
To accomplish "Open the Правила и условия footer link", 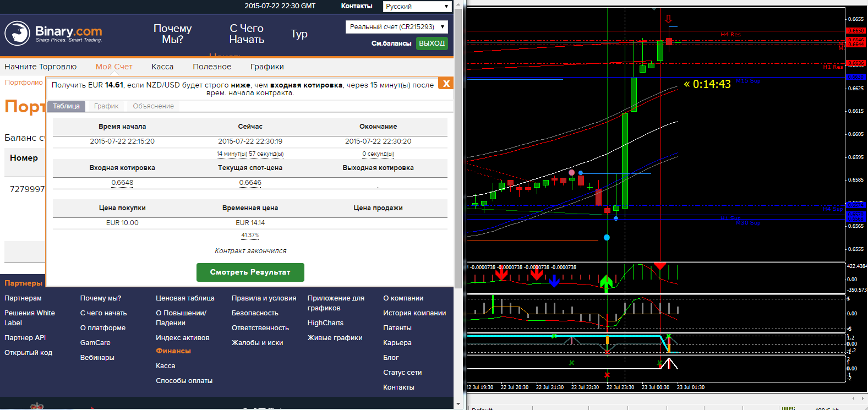I will (264, 298).
